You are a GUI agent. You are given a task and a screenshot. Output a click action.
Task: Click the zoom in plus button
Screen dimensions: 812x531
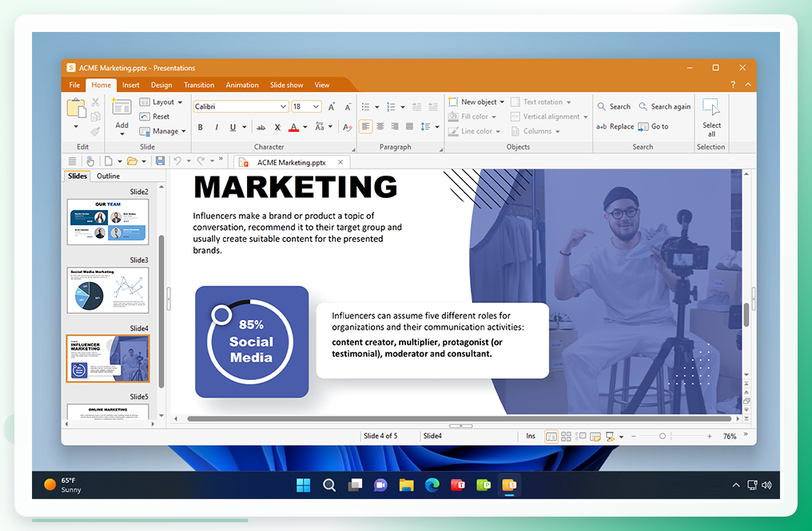(709, 436)
